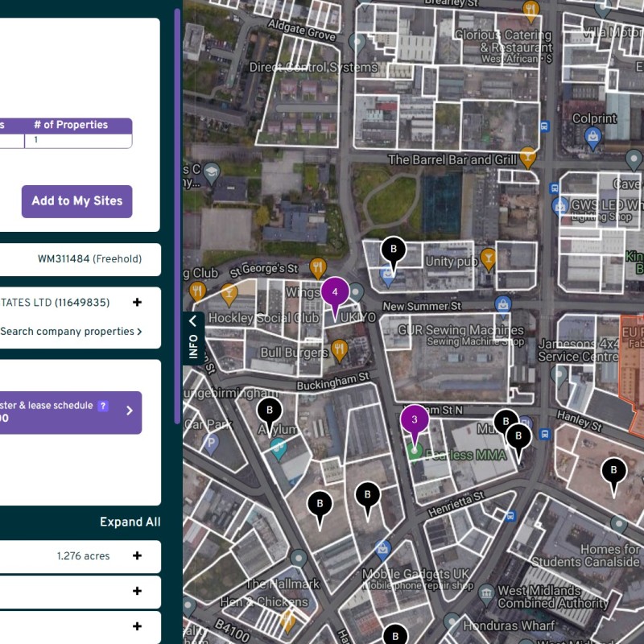The width and height of the screenshot is (644, 644).
Task: Click the Unity pub bar icon
Action: 488,258
